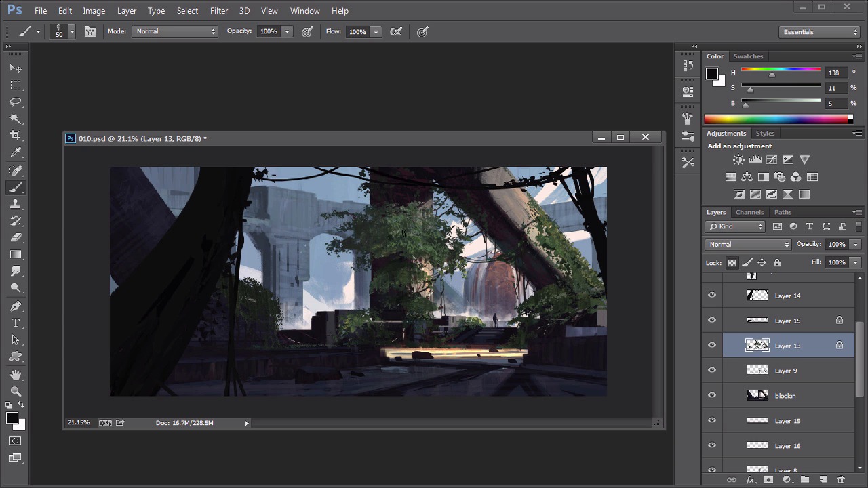
Task: Expand the status bar info arrow
Action: click(x=246, y=423)
